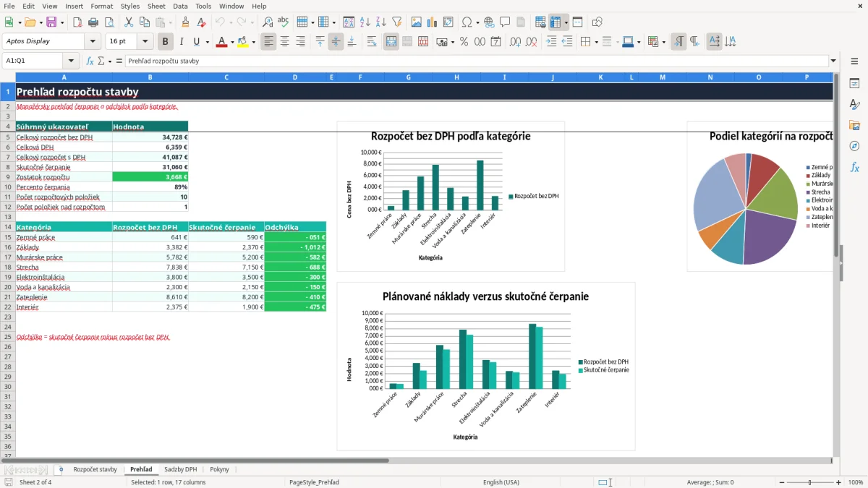Image resolution: width=868 pixels, height=488 pixels.
Task: Click the formula input line
Action: click(477, 61)
